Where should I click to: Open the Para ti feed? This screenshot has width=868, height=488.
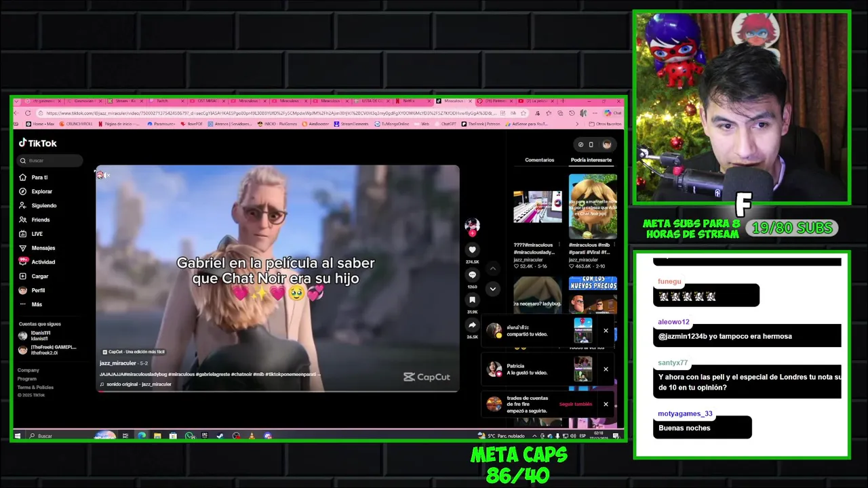33,178
